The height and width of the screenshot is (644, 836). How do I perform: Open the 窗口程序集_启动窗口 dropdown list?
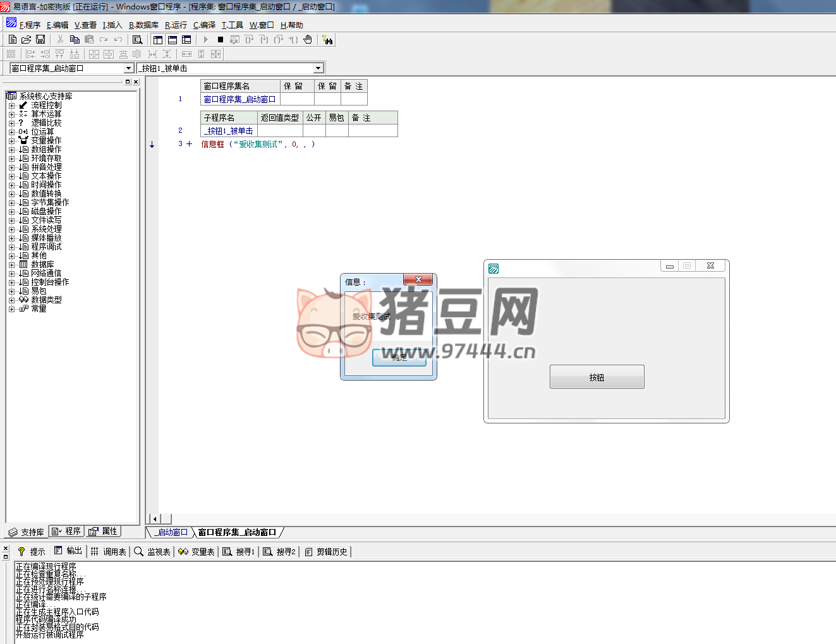pos(128,68)
